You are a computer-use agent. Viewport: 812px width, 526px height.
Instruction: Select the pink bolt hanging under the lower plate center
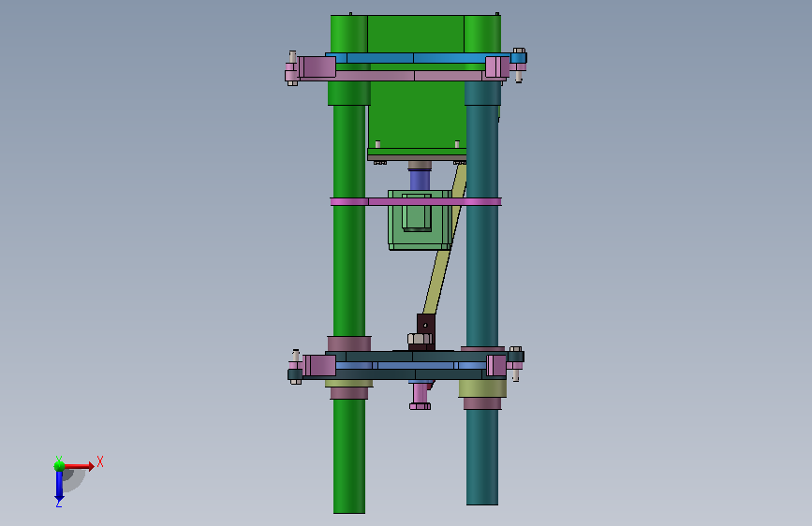pyautogui.click(x=420, y=396)
